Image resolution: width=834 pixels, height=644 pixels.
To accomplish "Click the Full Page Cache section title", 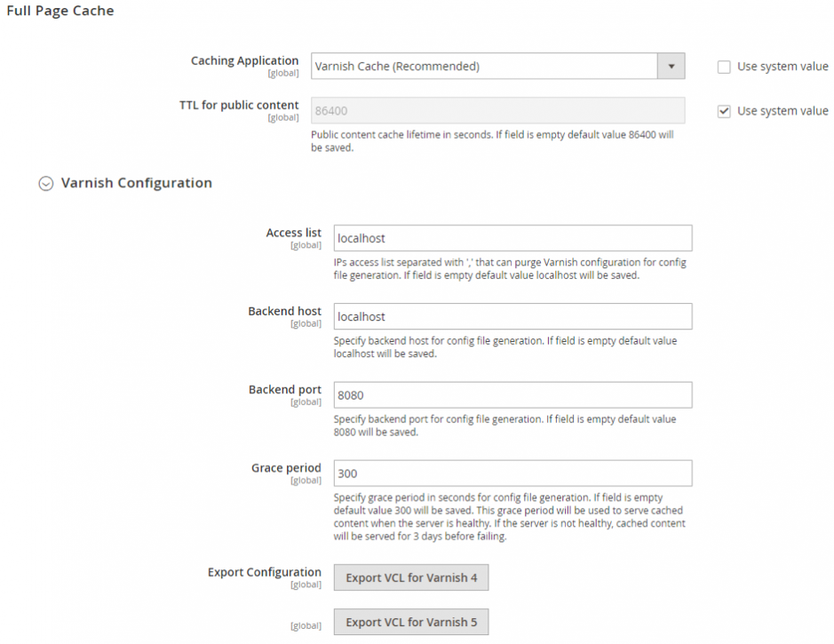I will coord(60,12).
